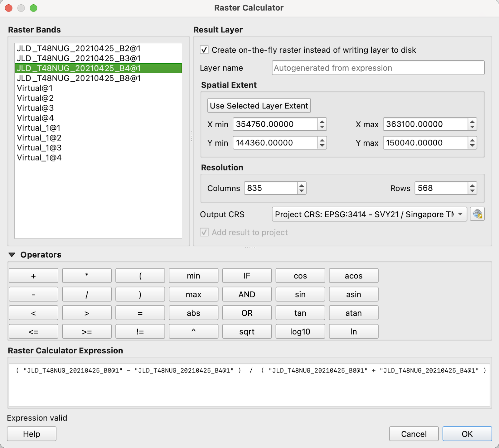Image resolution: width=499 pixels, height=448 pixels.
Task: Click the AND operator button
Action: (247, 294)
